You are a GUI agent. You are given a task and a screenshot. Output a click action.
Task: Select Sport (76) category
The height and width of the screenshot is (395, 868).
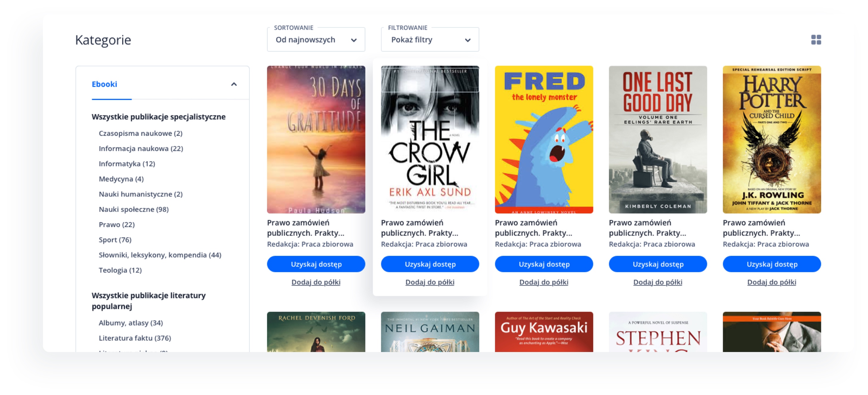coord(115,239)
